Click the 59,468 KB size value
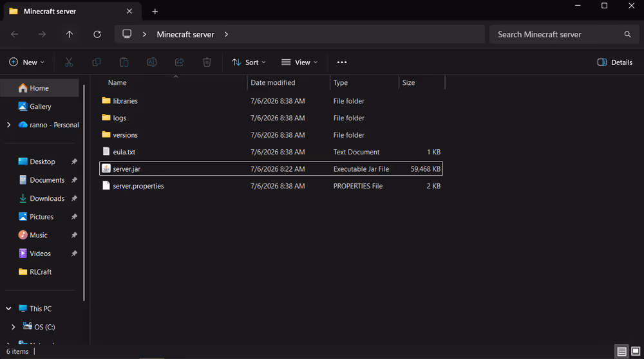This screenshot has height=359, width=644. click(x=426, y=169)
